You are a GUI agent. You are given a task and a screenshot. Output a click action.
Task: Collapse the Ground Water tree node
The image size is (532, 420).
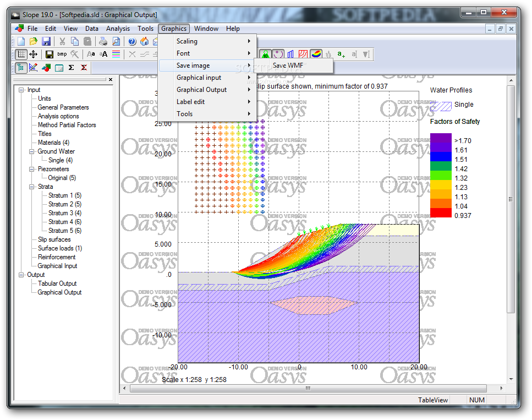coord(31,151)
